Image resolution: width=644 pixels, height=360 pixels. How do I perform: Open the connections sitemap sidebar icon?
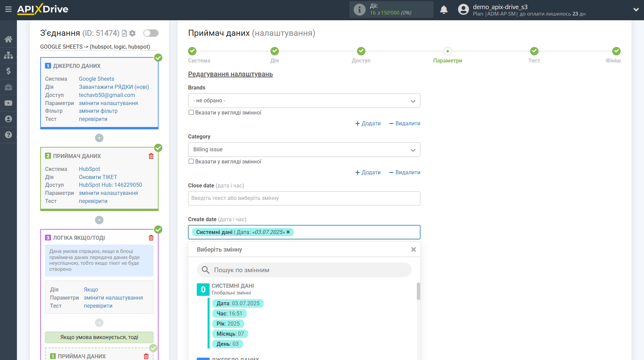coord(8,55)
